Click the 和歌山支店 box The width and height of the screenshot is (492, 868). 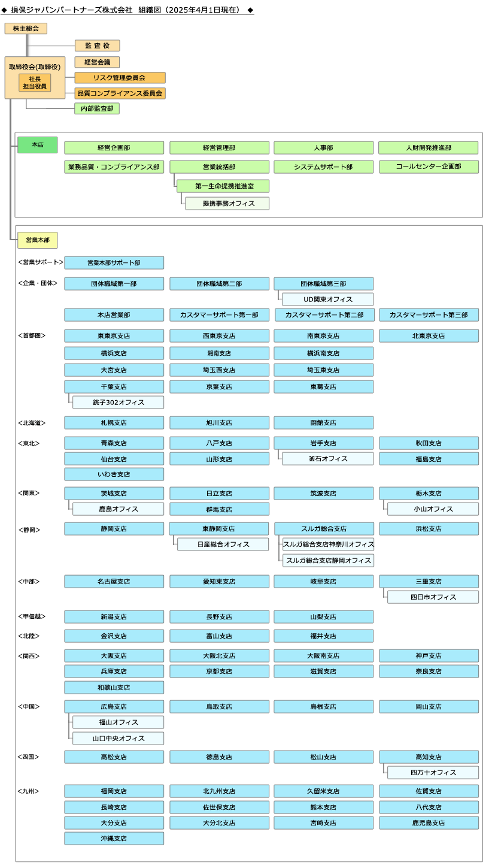coord(114,688)
